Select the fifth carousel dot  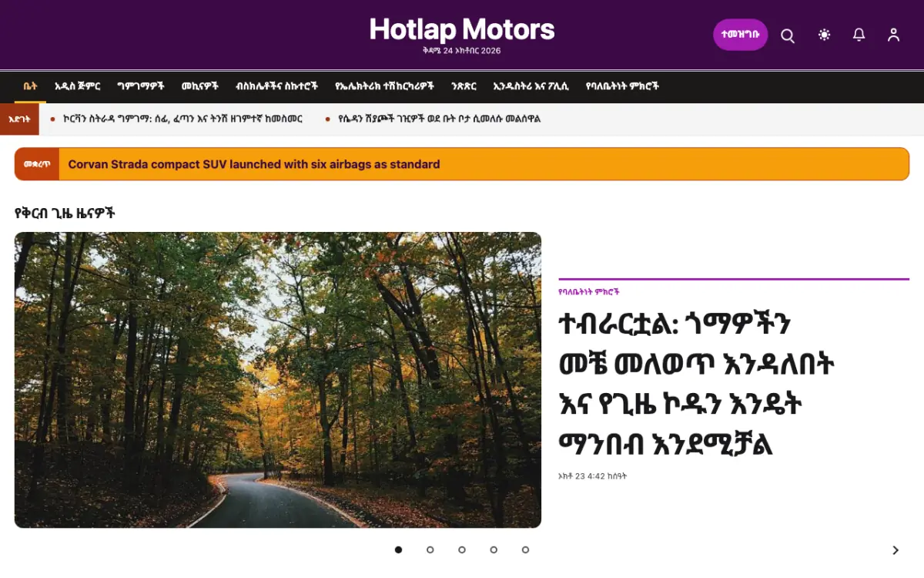(525, 549)
